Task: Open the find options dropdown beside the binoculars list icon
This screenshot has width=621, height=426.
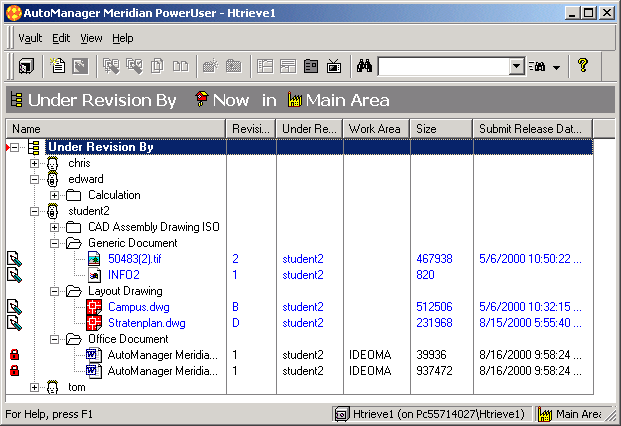Action: (x=556, y=67)
